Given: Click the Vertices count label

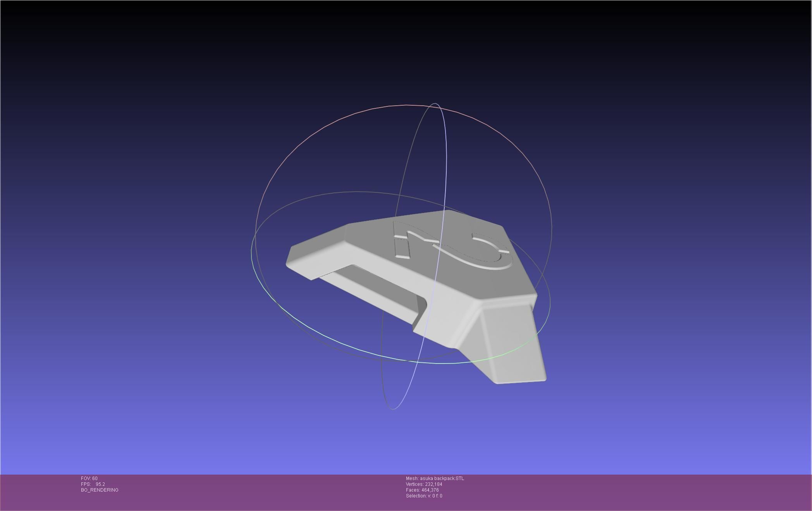Looking at the screenshot, I should [x=424, y=484].
